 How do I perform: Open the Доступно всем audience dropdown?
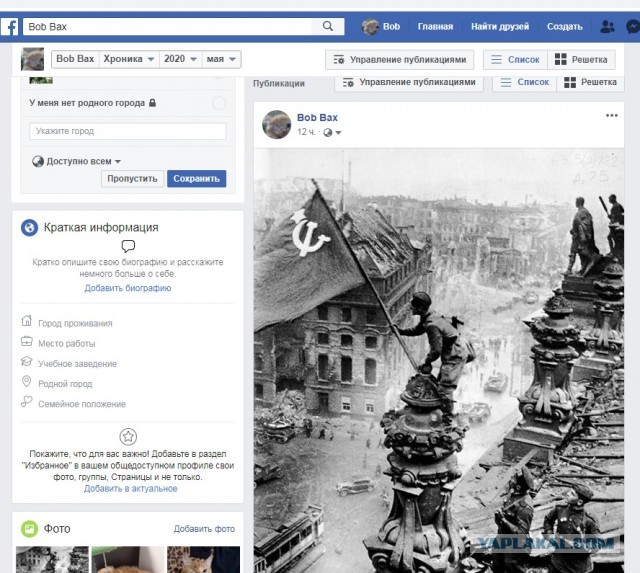[x=76, y=161]
